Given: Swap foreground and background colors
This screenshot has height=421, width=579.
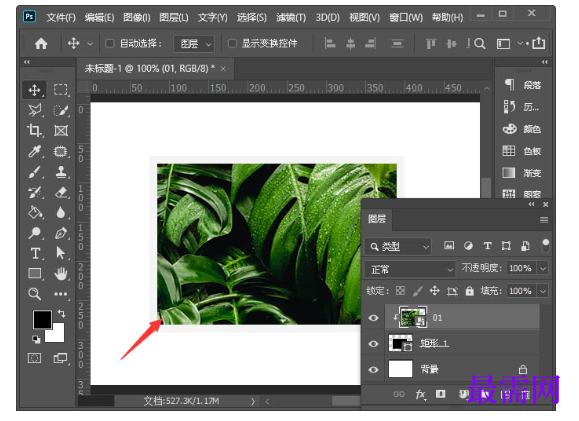Looking at the screenshot, I should coord(62,314).
